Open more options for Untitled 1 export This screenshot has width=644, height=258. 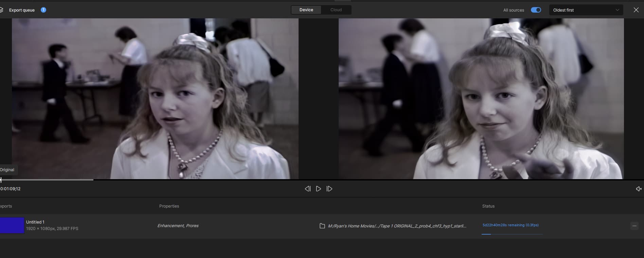(x=634, y=226)
